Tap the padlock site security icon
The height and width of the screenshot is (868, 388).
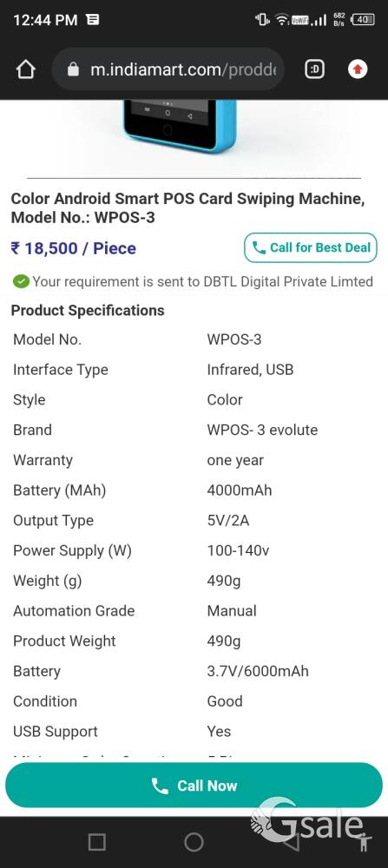73,69
